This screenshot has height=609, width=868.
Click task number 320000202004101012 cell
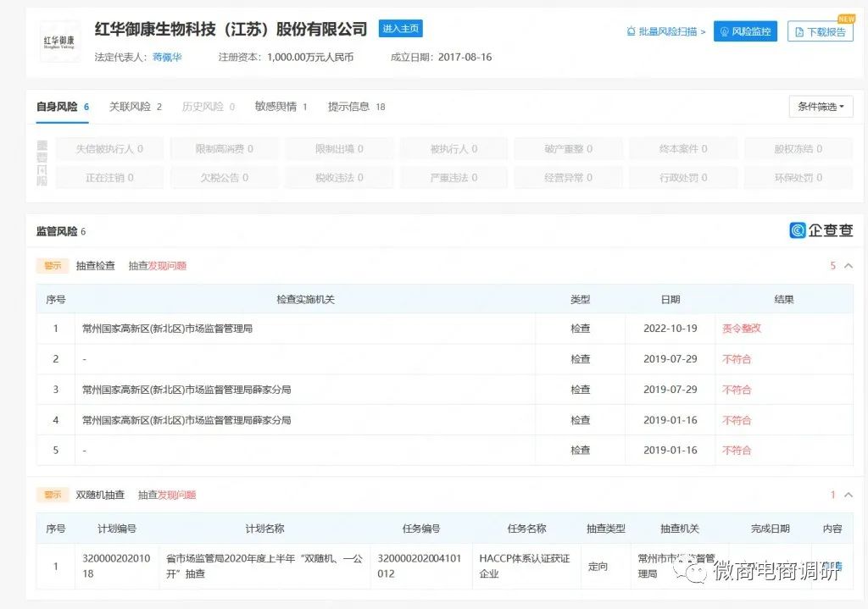[x=420, y=566]
